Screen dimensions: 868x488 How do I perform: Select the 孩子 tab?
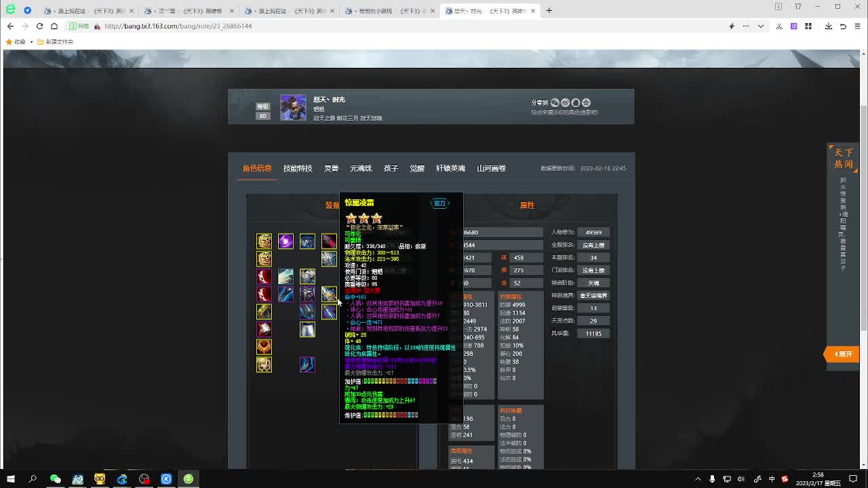(391, 168)
